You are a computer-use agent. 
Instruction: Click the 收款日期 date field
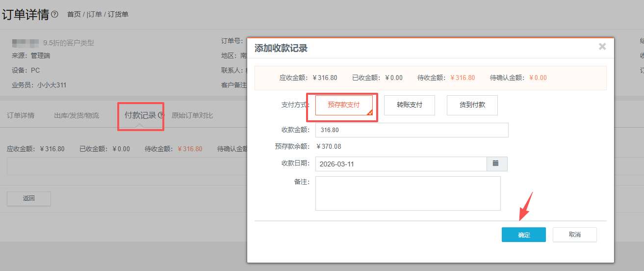(401, 164)
